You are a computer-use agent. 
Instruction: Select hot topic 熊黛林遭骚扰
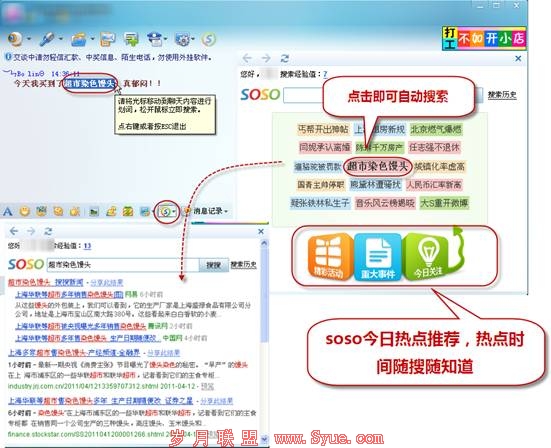point(375,184)
